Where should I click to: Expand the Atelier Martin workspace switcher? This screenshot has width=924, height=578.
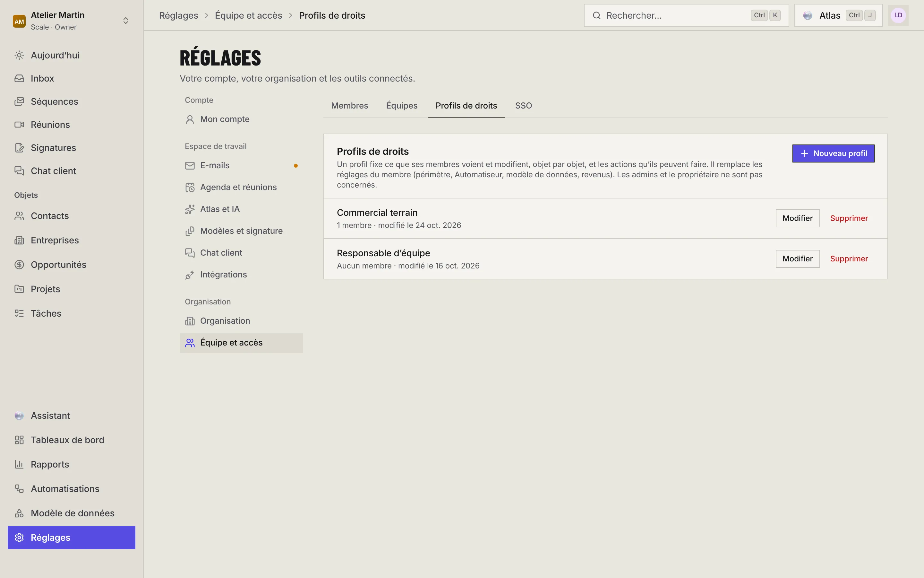(x=72, y=21)
